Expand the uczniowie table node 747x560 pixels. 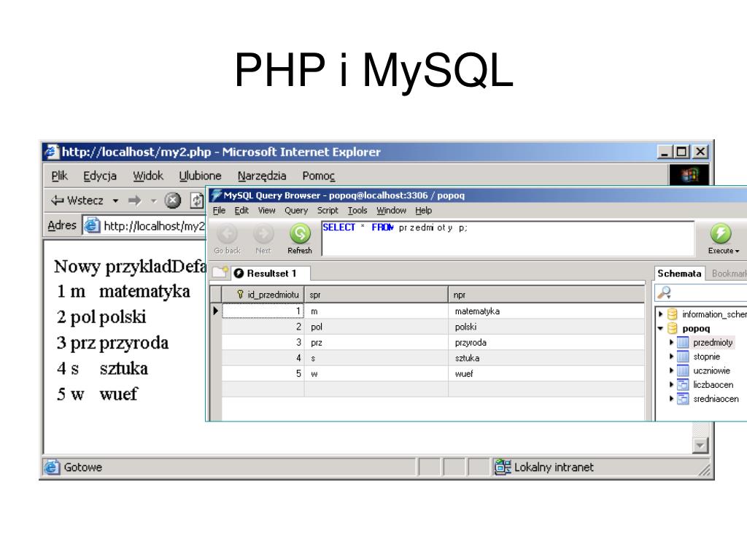click(x=671, y=370)
